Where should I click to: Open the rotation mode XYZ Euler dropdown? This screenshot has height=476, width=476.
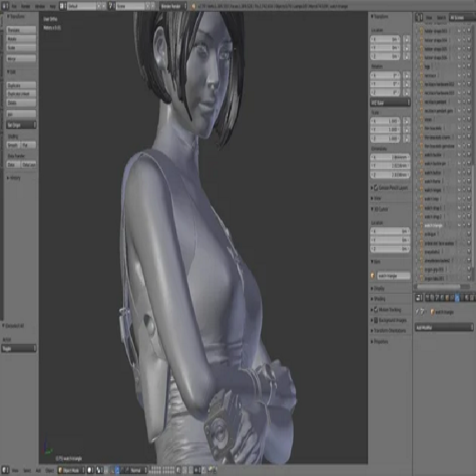(x=390, y=102)
